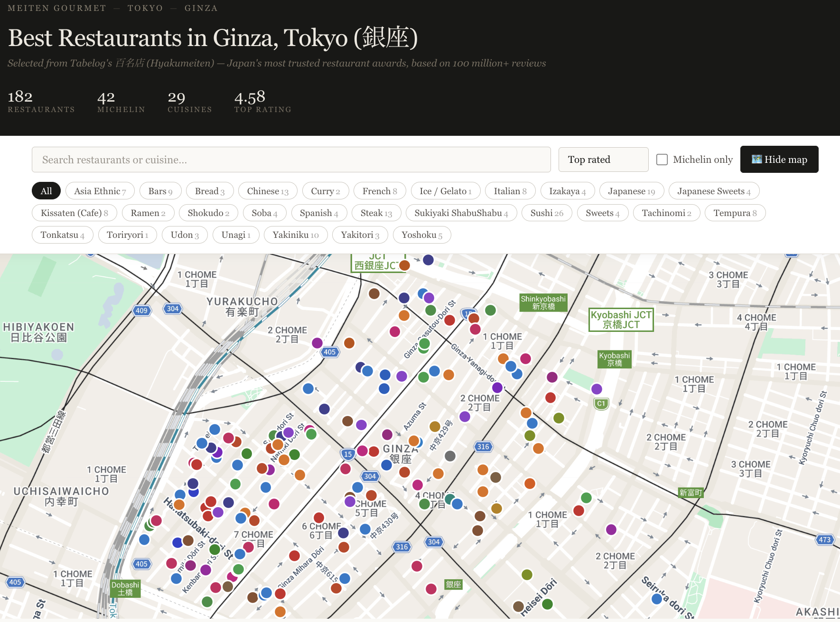Choose the Soba filter chip
Screen dimensions: 840x622
[264, 213]
